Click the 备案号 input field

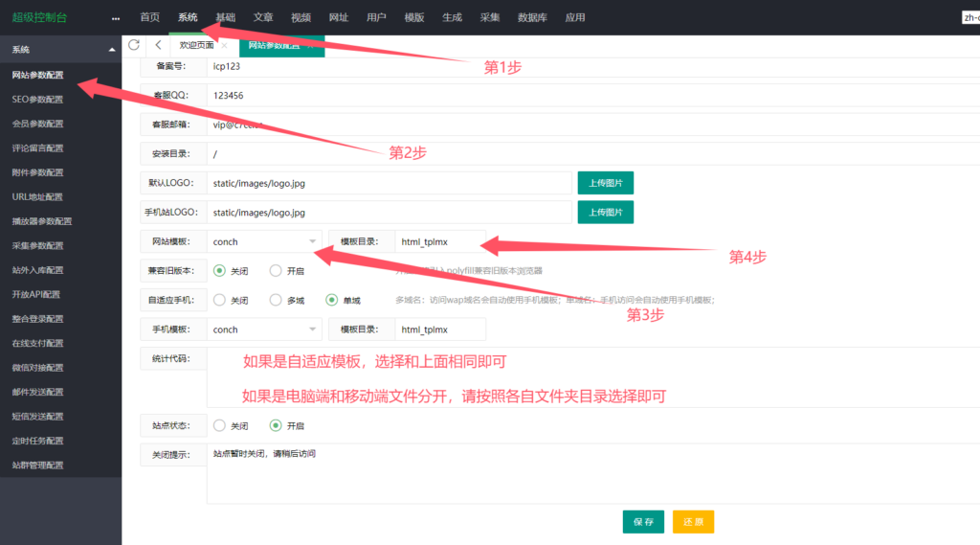click(593, 66)
